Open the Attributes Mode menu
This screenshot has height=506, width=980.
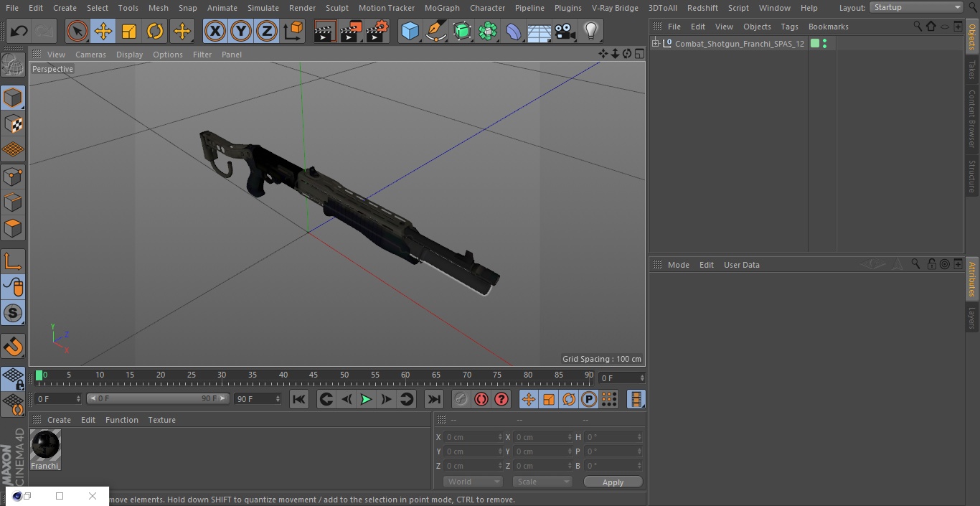pyautogui.click(x=678, y=265)
